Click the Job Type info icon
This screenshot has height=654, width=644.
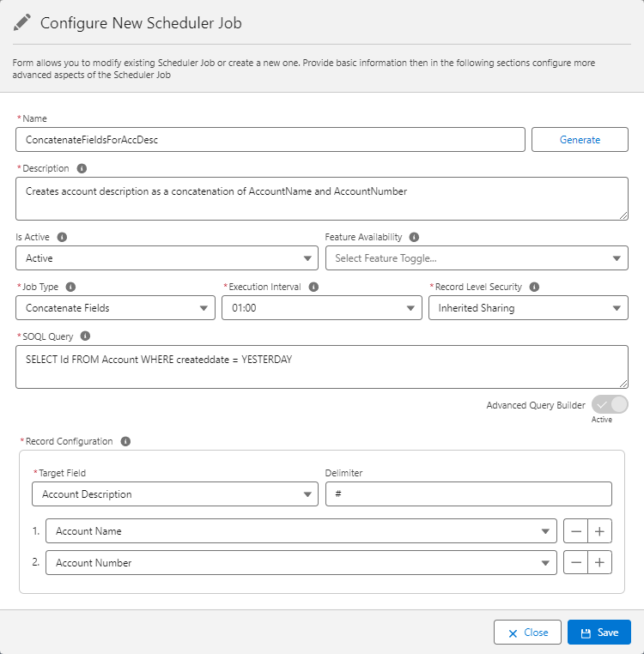pyautogui.click(x=71, y=287)
